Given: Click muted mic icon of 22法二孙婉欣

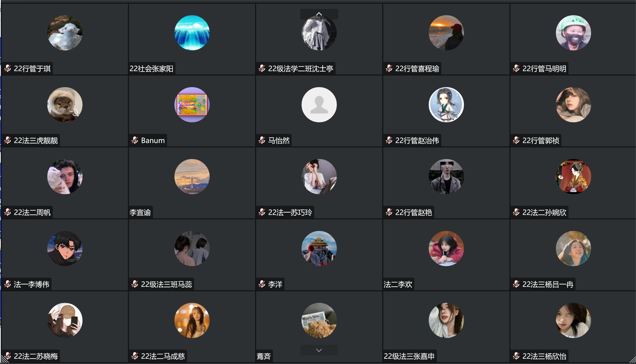Looking at the screenshot, I should [516, 212].
